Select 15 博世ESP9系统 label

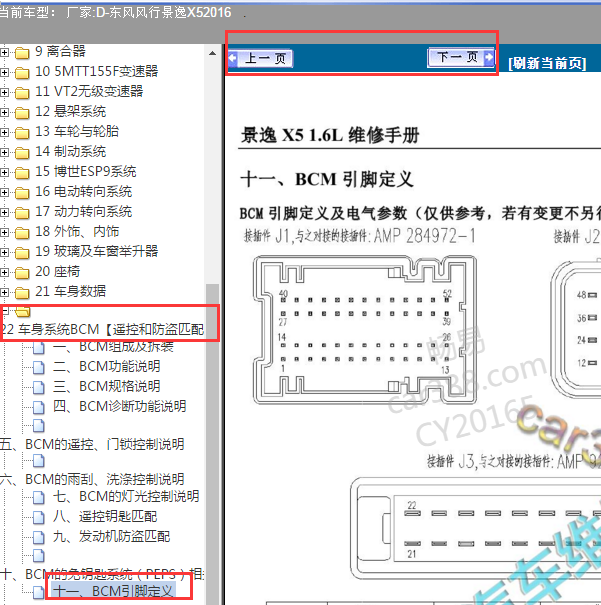(x=86, y=171)
